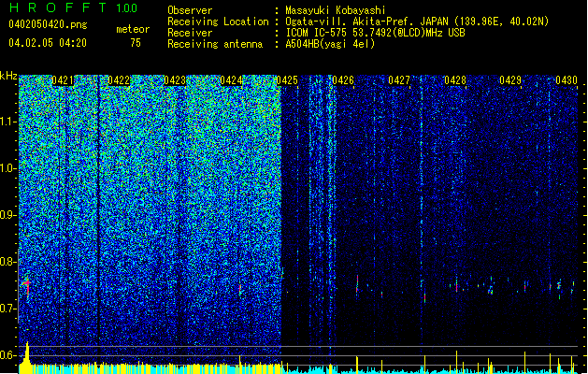Click the date stamp 04.02.05 04:20
588x374 pixels.
pos(48,42)
